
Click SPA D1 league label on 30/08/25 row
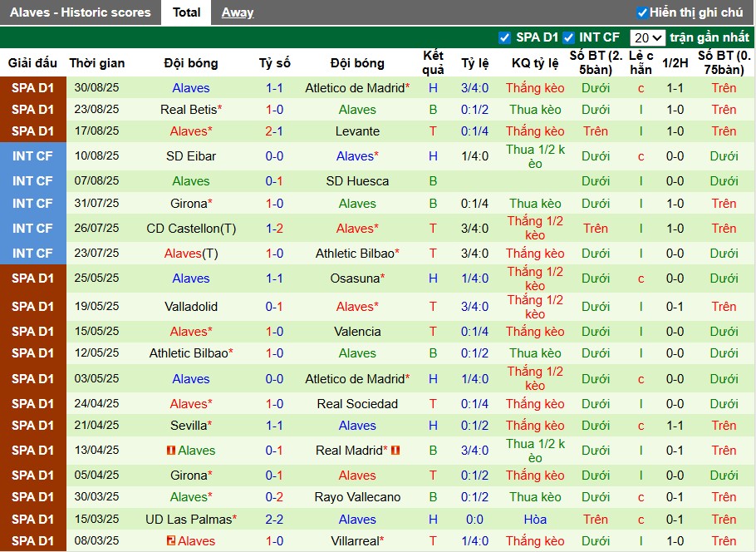click(x=32, y=88)
